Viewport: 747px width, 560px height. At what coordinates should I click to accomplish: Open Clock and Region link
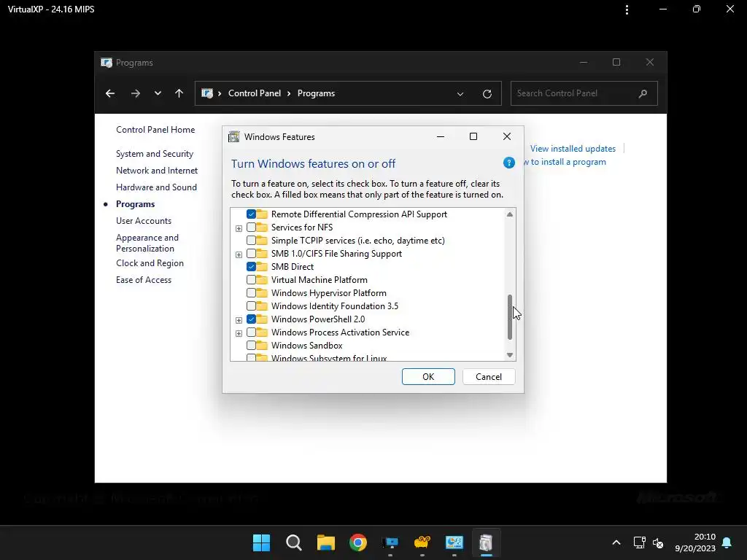tap(150, 263)
